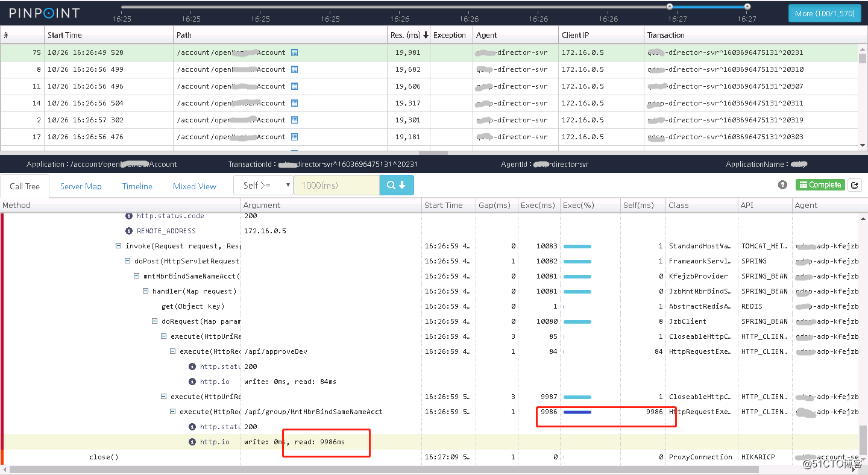868x475 pixels.
Task: Open the detail icon for transaction row 2
Action: click(294, 120)
